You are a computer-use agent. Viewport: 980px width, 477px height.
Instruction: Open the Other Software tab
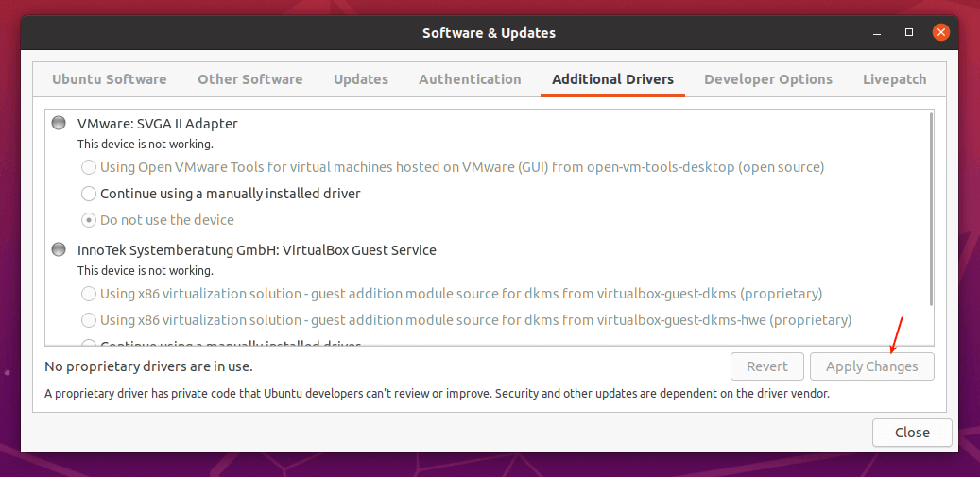tap(249, 79)
